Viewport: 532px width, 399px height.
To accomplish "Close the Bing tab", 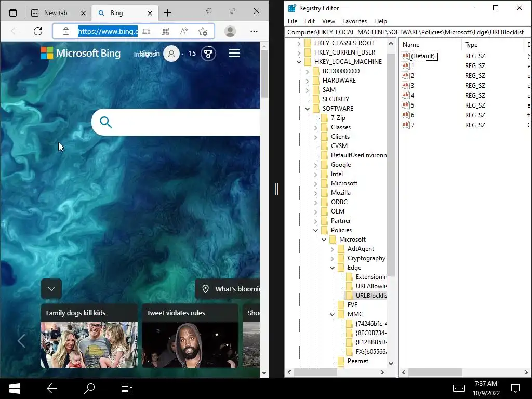I will tap(150, 13).
